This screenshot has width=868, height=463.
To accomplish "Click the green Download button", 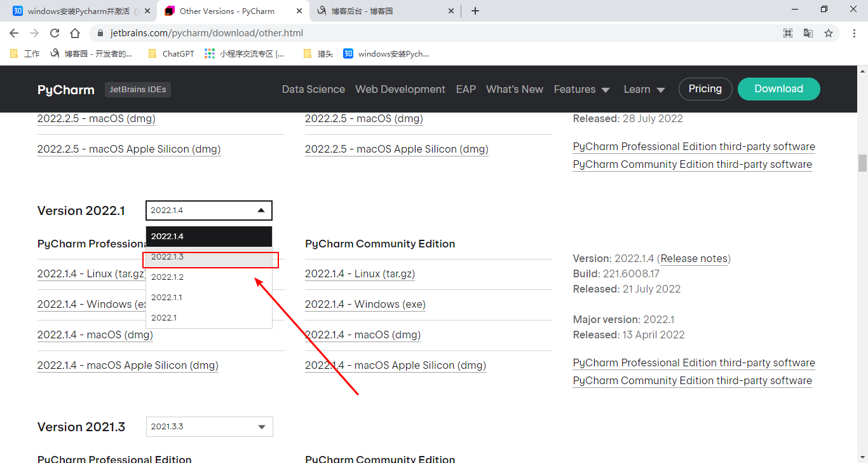I will click(x=779, y=89).
